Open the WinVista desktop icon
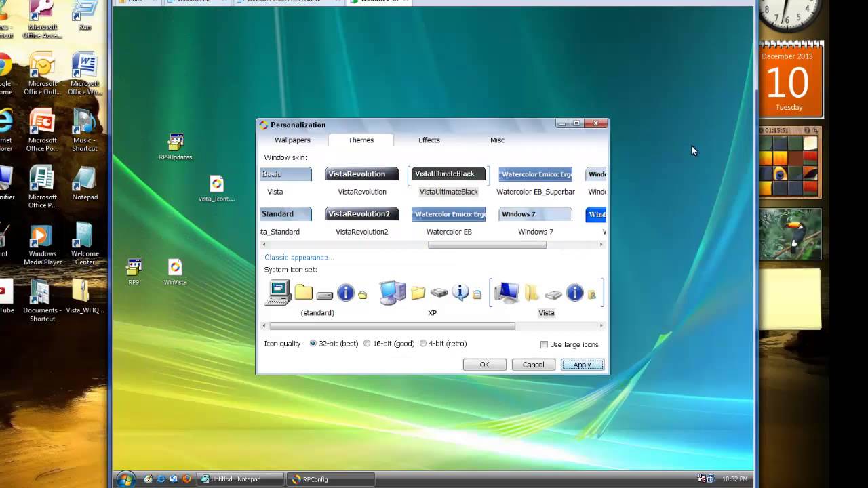This screenshot has height=488, width=868. [x=175, y=271]
